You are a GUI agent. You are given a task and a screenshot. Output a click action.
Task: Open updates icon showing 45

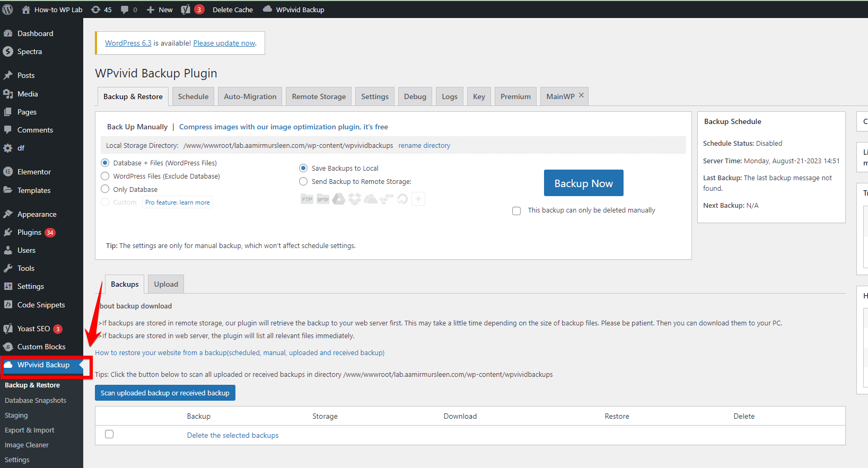coord(101,10)
